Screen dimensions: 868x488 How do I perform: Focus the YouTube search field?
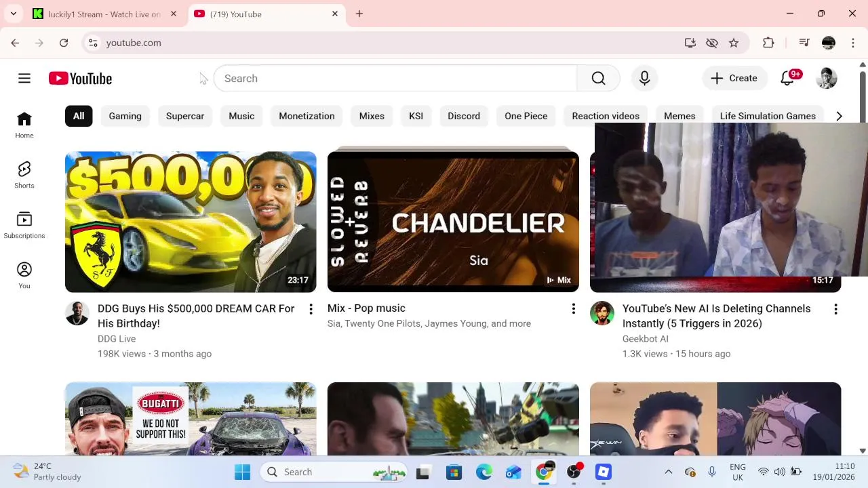[x=395, y=79]
